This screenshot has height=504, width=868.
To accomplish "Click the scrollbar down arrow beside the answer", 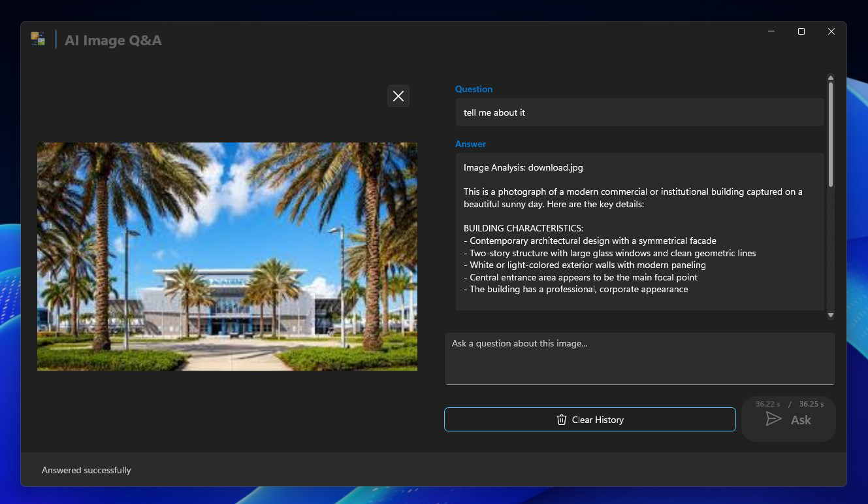I will [830, 315].
